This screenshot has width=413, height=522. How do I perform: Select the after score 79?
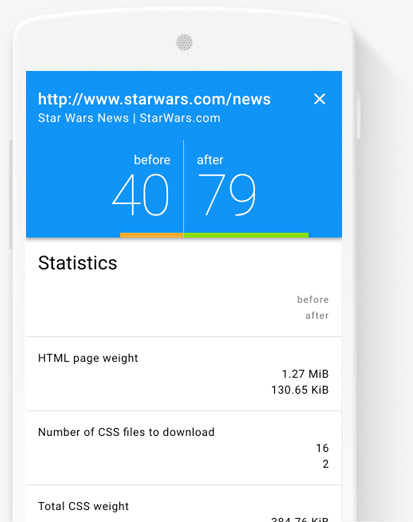(227, 195)
